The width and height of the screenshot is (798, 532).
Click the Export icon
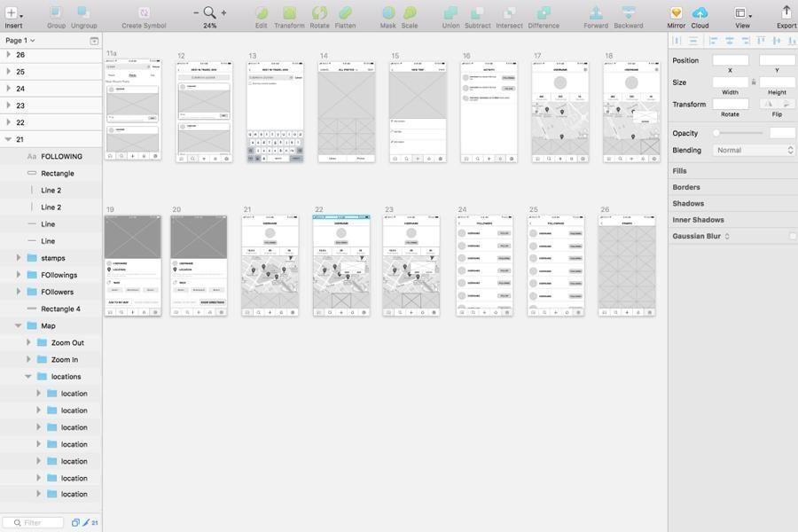click(786, 13)
